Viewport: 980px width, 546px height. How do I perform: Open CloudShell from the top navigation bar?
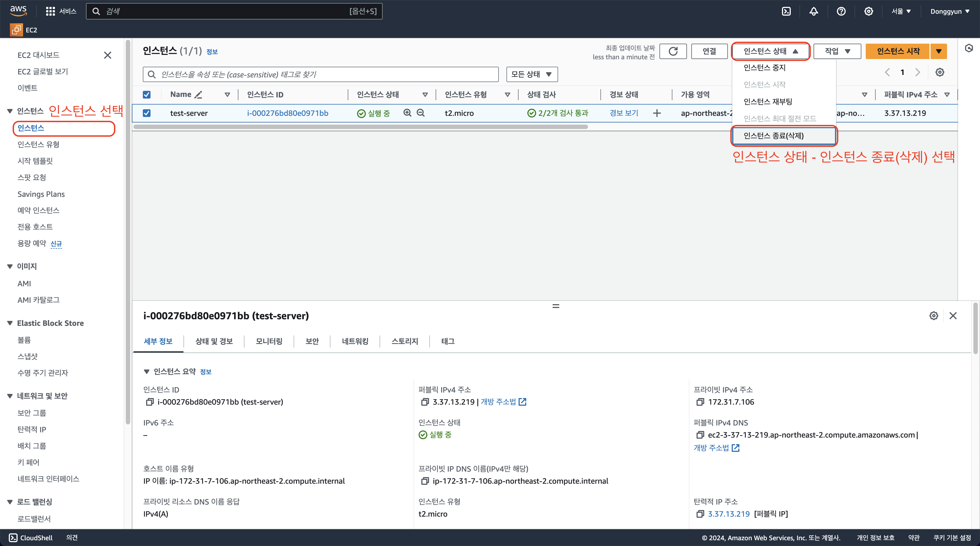786,12
